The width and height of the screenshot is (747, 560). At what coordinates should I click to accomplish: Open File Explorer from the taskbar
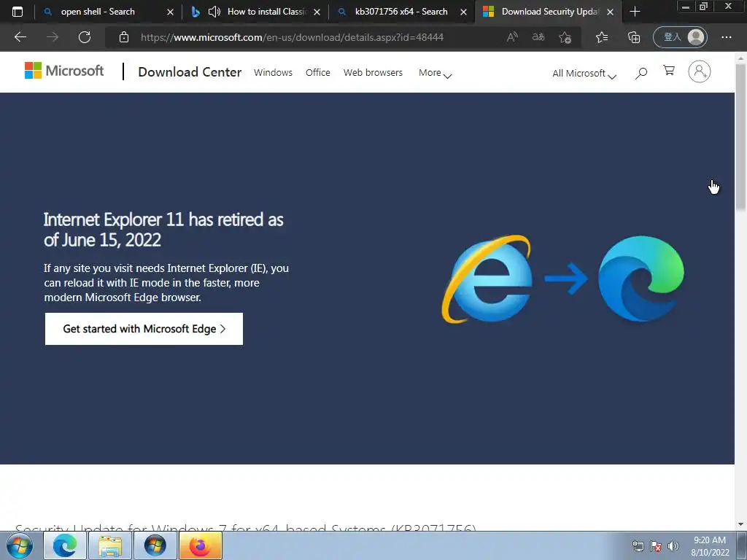pyautogui.click(x=110, y=545)
